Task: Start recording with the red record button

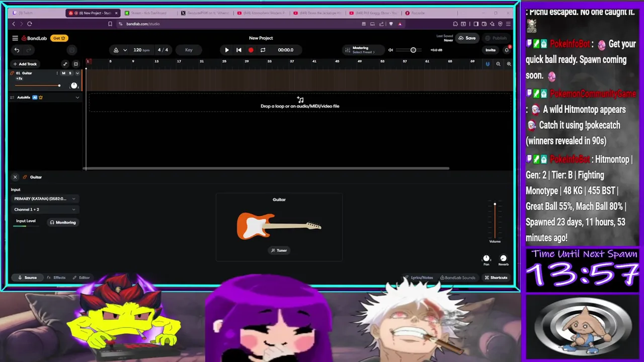Action: point(251,50)
